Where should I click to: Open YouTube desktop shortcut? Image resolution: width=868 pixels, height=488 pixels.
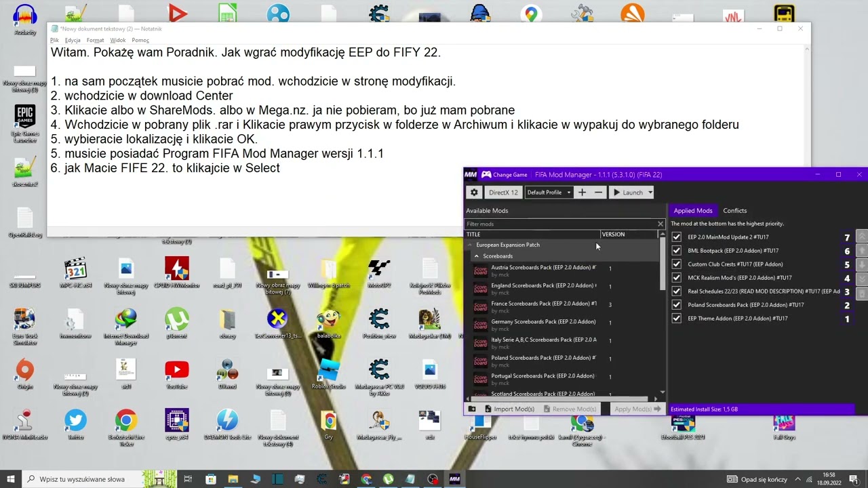(177, 374)
